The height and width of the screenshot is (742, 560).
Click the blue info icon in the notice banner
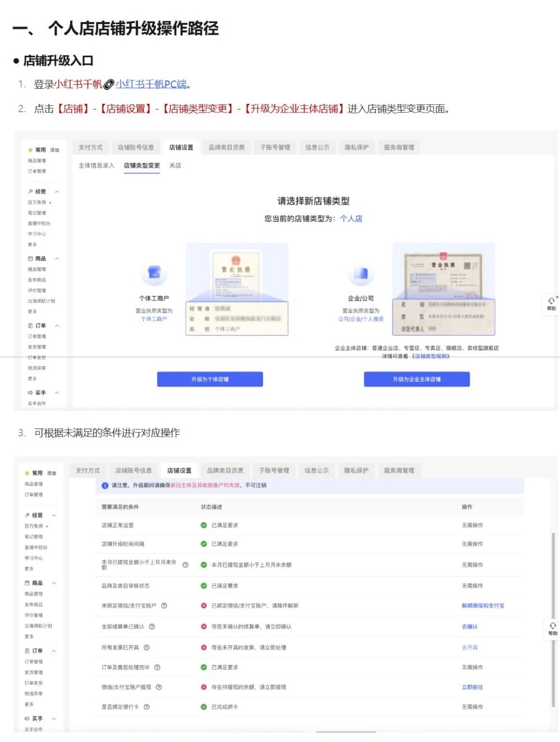pyautogui.click(x=105, y=486)
